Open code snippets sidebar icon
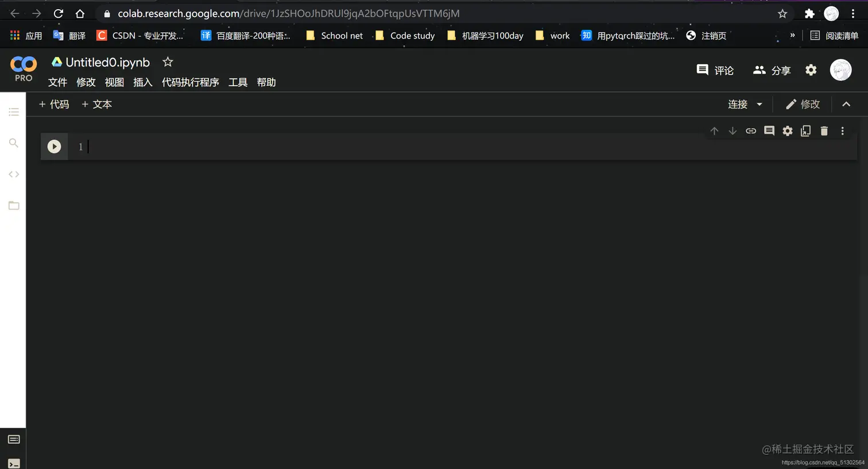This screenshot has height=469, width=868. click(x=14, y=174)
